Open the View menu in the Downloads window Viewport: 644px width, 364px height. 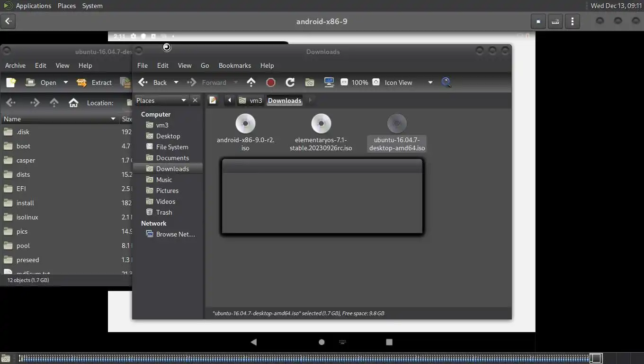pyautogui.click(x=185, y=65)
